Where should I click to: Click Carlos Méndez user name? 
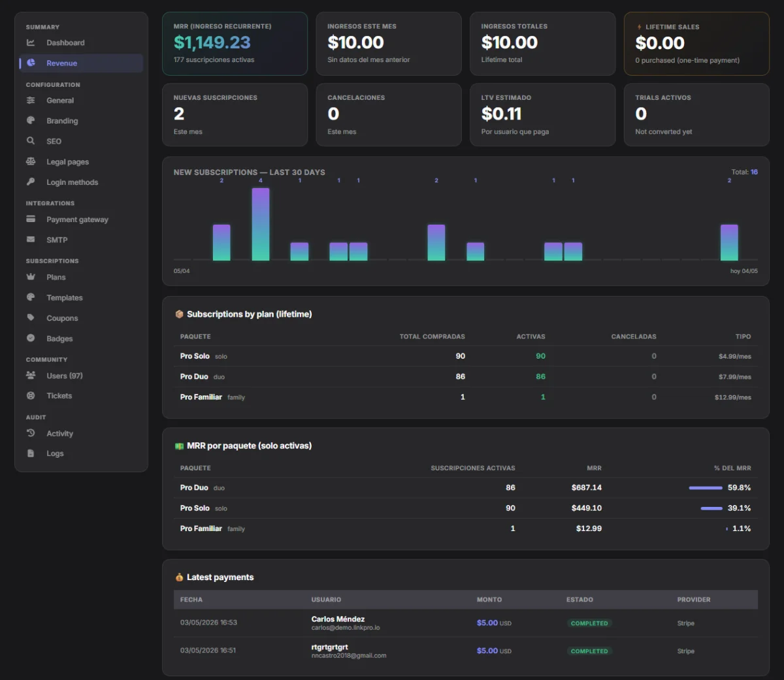pos(338,619)
